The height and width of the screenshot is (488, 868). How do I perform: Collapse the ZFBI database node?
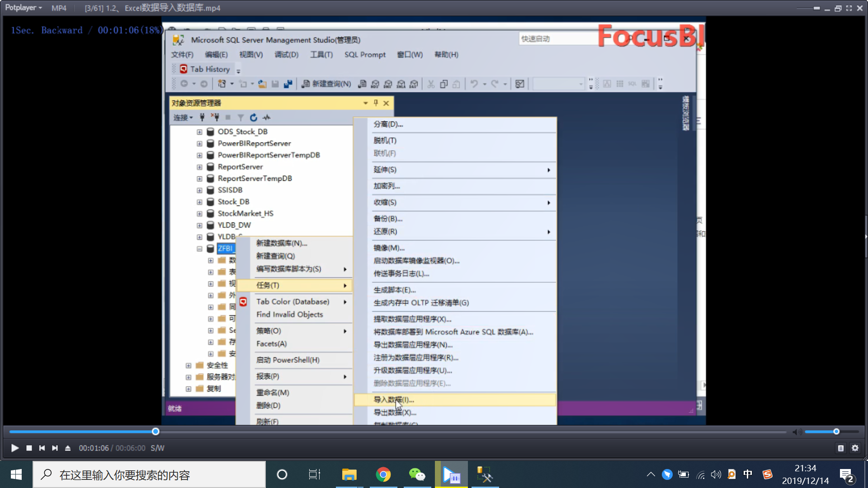(199, 249)
